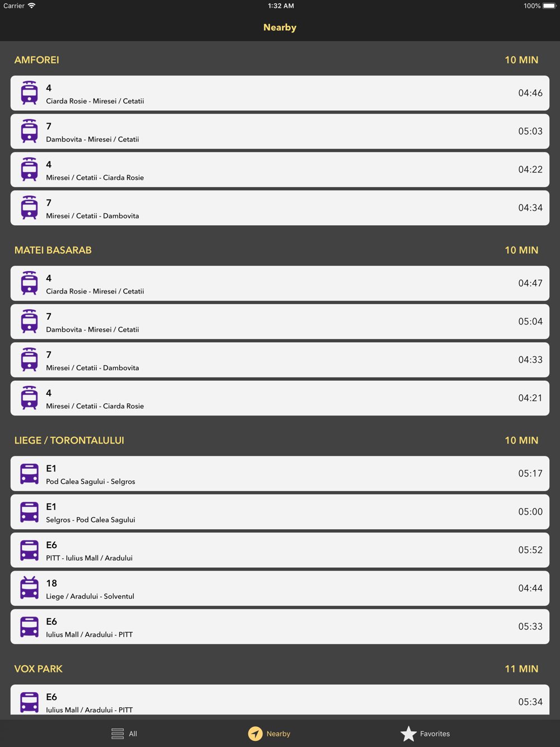
Task: Tap the VOX PARK station header
Action: (39, 669)
